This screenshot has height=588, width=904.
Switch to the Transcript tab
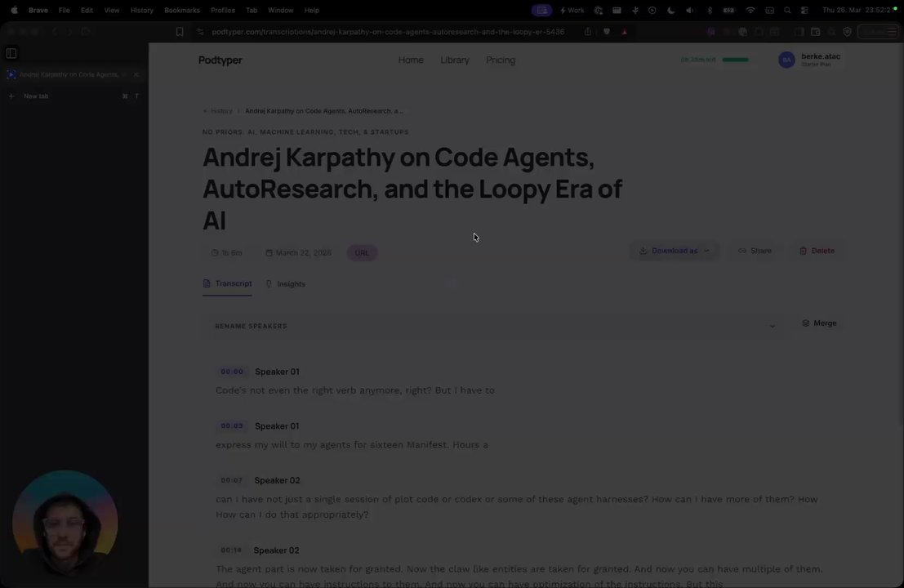coord(227,283)
